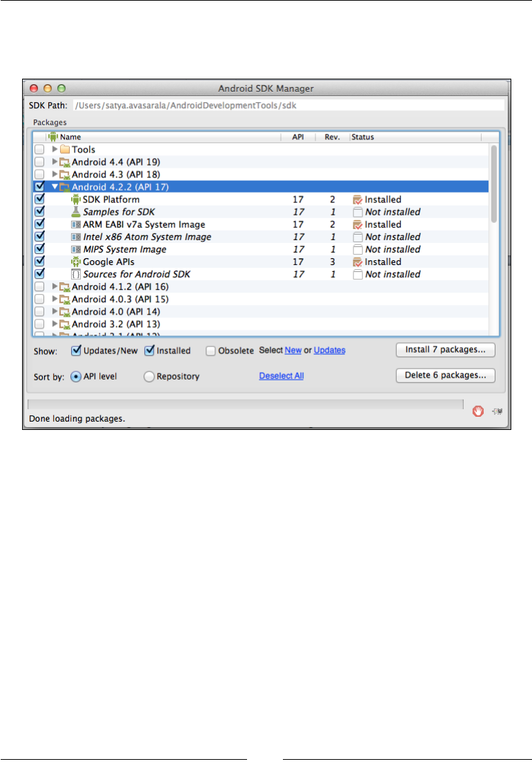Select the Repository sort radio button
The height and width of the screenshot is (766, 532).
[x=149, y=377]
